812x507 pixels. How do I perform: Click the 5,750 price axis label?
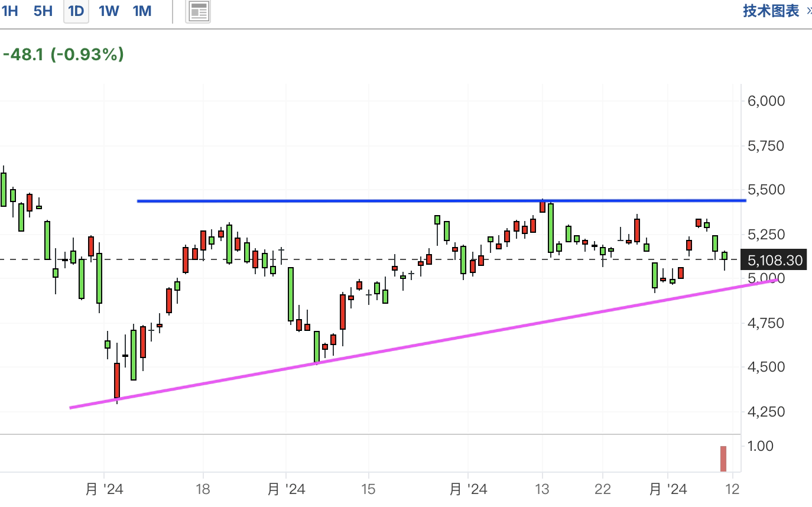[x=766, y=145]
